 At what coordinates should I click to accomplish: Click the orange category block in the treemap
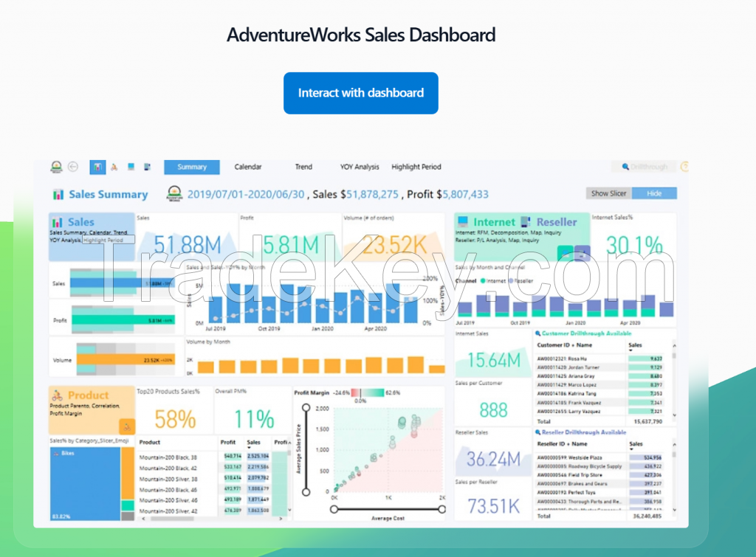(x=128, y=473)
